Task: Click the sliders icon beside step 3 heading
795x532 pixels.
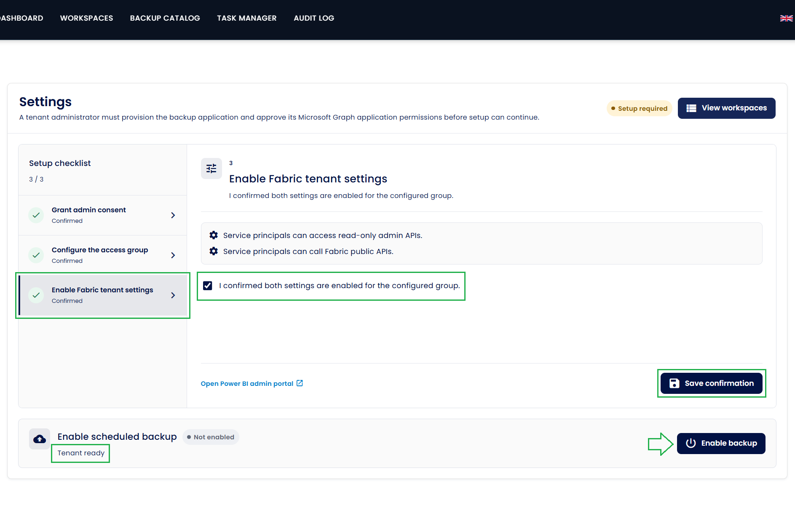Action: point(211,168)
